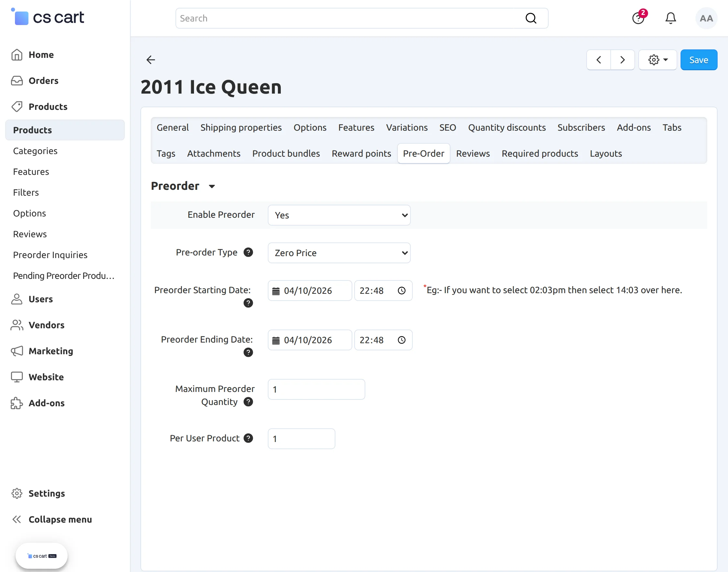
Task: Open the help center icon with badge
Action: point(638,19)
